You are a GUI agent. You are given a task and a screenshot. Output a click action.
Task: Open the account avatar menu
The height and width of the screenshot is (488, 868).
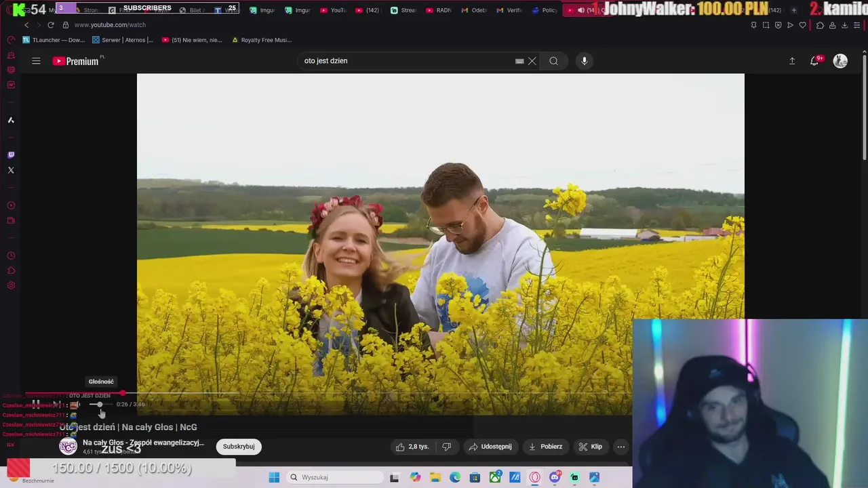click(840, 61)
